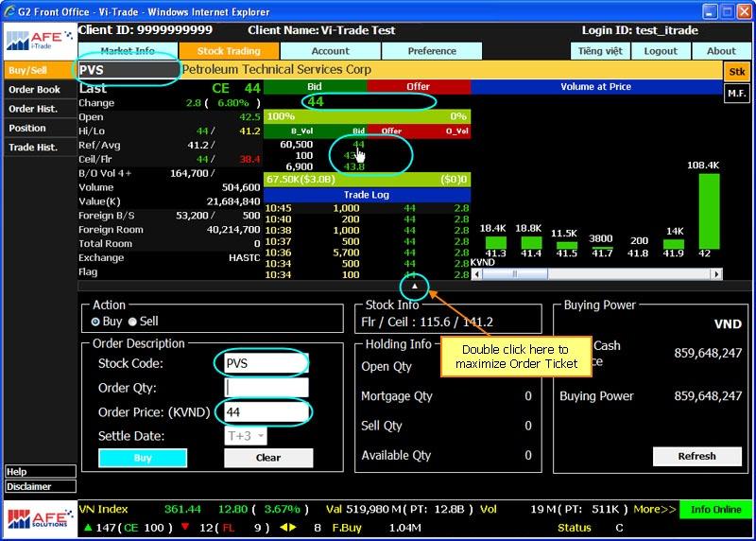This screenshot has width=756, height=541.
Task: Click the Order Qty input field
Action: click(266, 388)
